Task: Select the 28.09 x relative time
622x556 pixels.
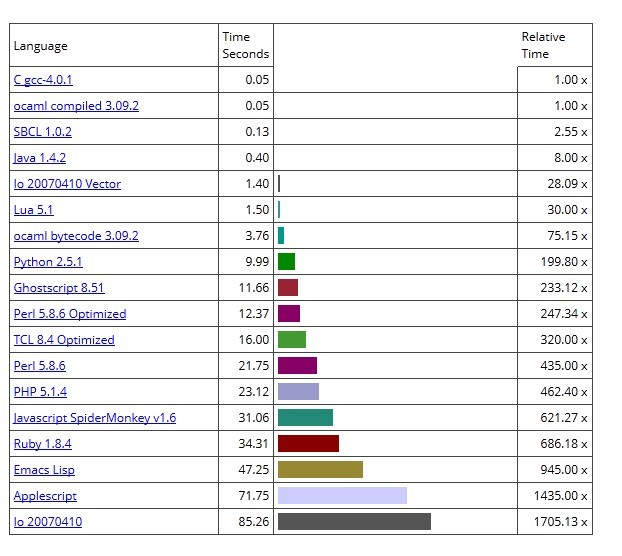Action: click(x=567, y=184)
